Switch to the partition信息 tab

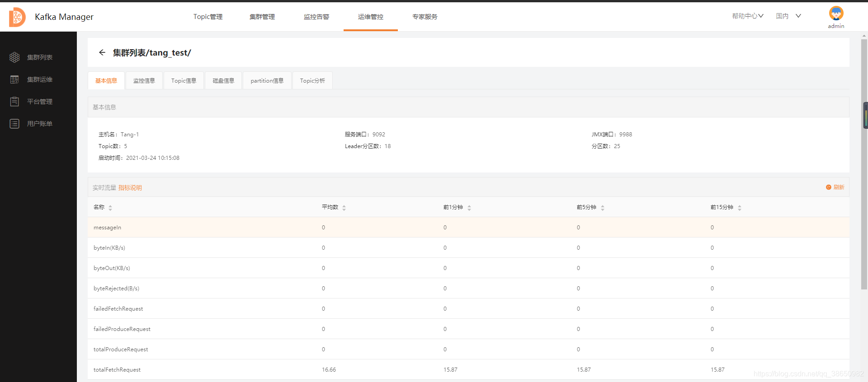pos(267,80)
